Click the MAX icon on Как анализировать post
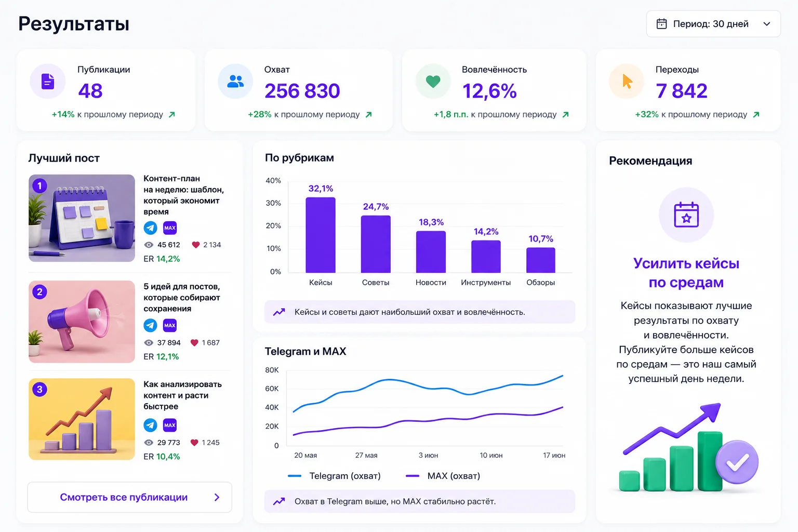798x532 pixels. pos(170,425)
